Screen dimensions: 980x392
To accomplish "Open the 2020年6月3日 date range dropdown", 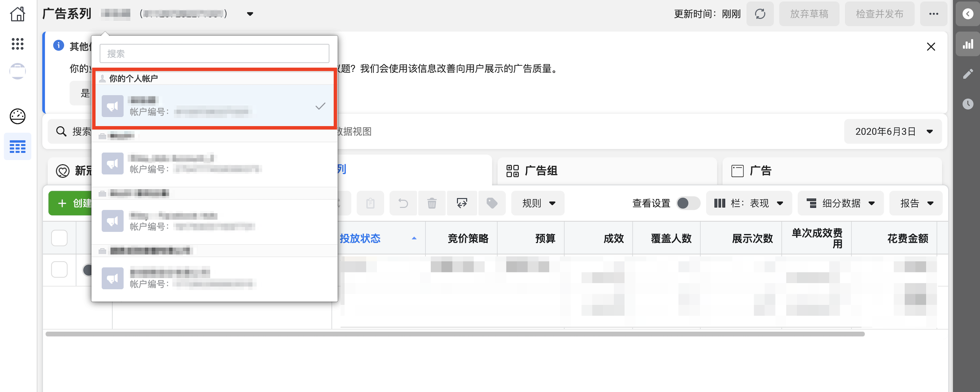I will point(893,131).
